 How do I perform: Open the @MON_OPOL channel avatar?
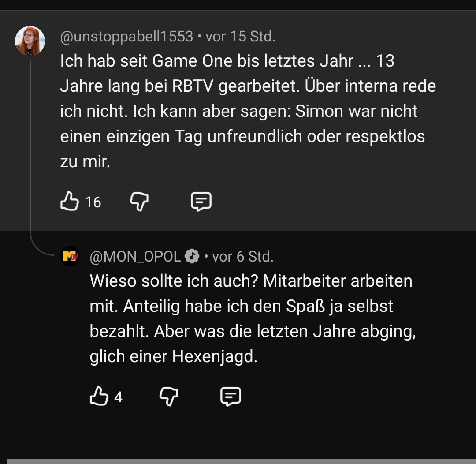pyautogui.click(x=70, y=256)
